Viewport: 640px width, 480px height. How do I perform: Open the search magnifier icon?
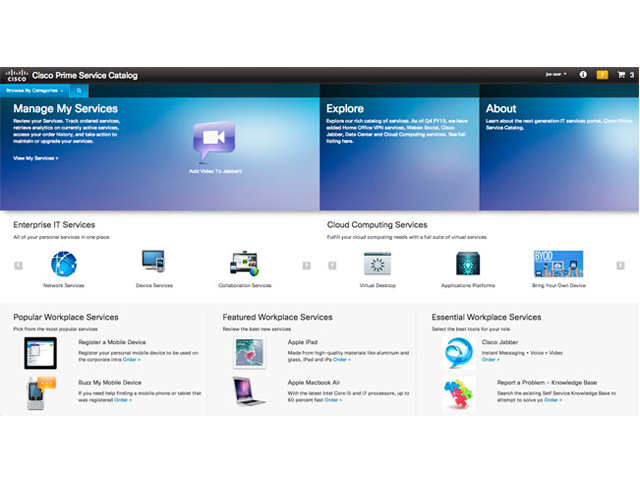pyautogui.click(x=79, y=91)
